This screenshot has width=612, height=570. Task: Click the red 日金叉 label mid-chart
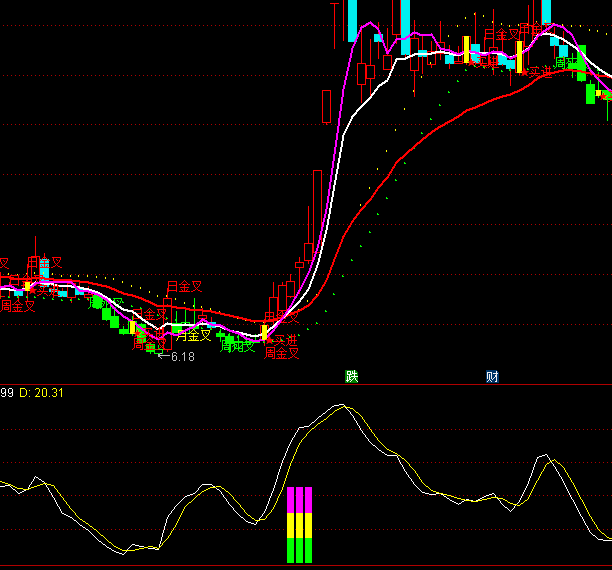point(184,287)
